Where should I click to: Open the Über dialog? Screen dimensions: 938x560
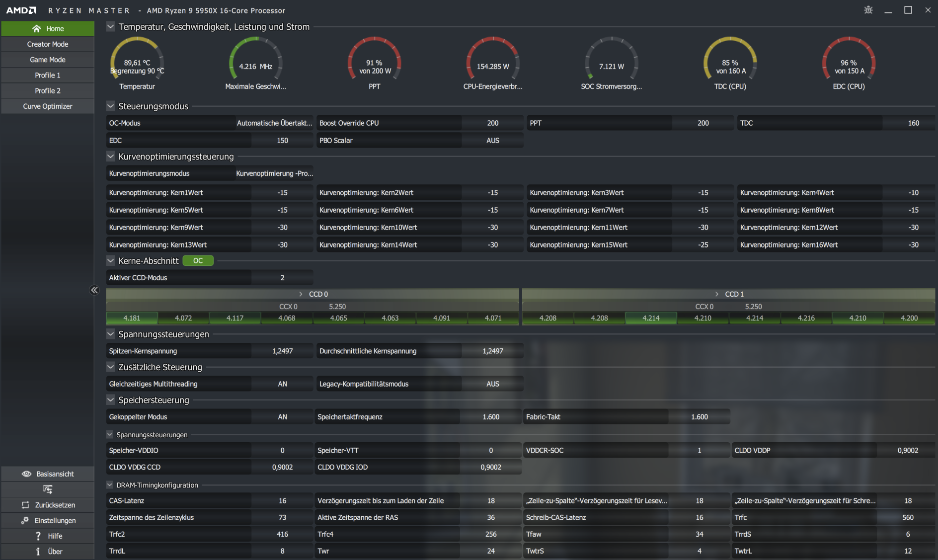tap(48, 552)
